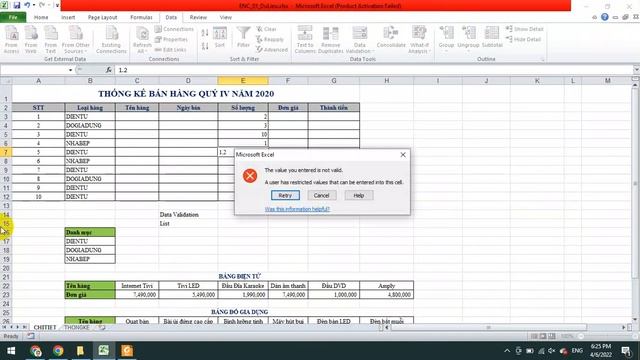640x360 pixels.
Task: Click the Clear filter option
Action: tap(267, 29)
